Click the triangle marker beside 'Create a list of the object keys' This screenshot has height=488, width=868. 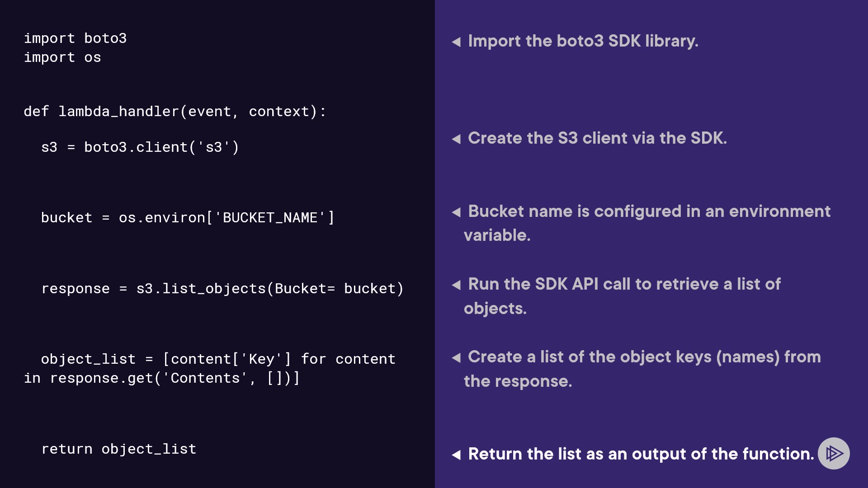pos(456,358)
